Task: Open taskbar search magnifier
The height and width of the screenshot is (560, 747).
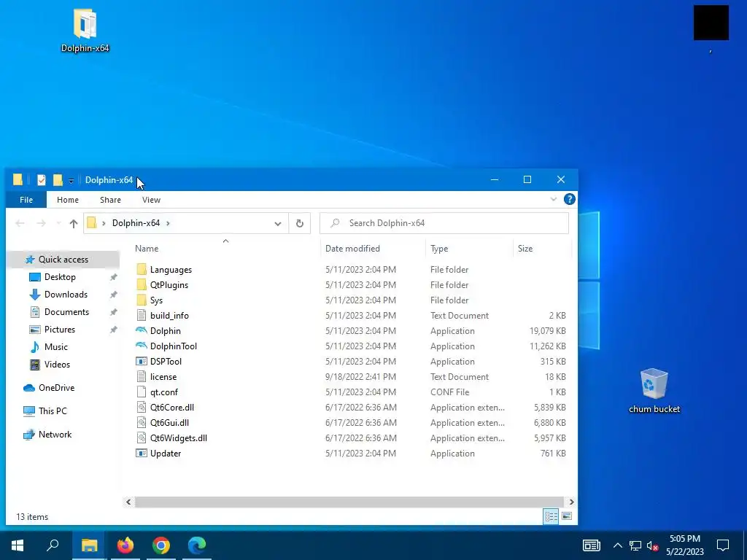Action: (53, 545)
